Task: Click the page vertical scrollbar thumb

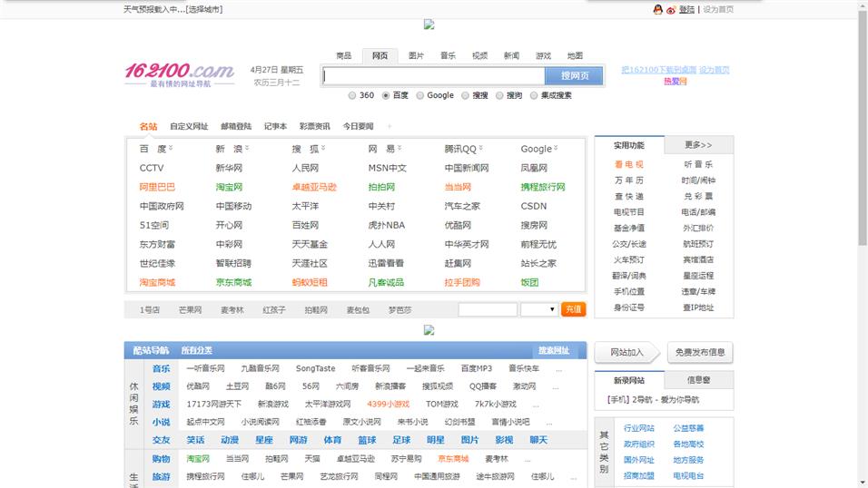Action: coord(863,127)
